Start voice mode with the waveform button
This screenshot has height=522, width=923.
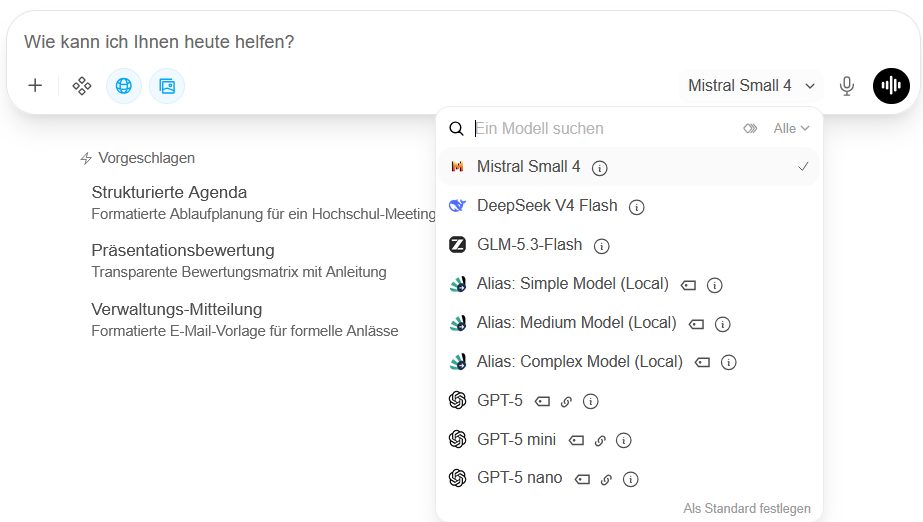891,86
